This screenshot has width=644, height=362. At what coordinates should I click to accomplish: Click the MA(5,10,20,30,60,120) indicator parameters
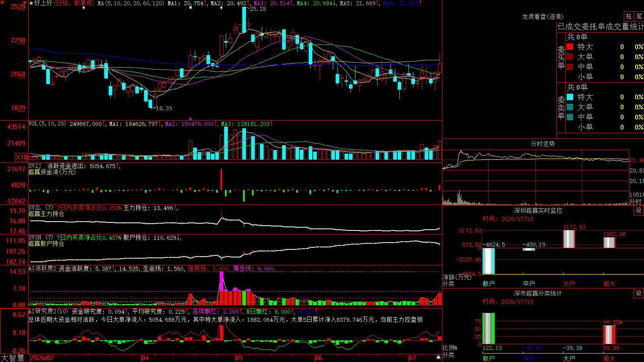[x=131, y=3]
